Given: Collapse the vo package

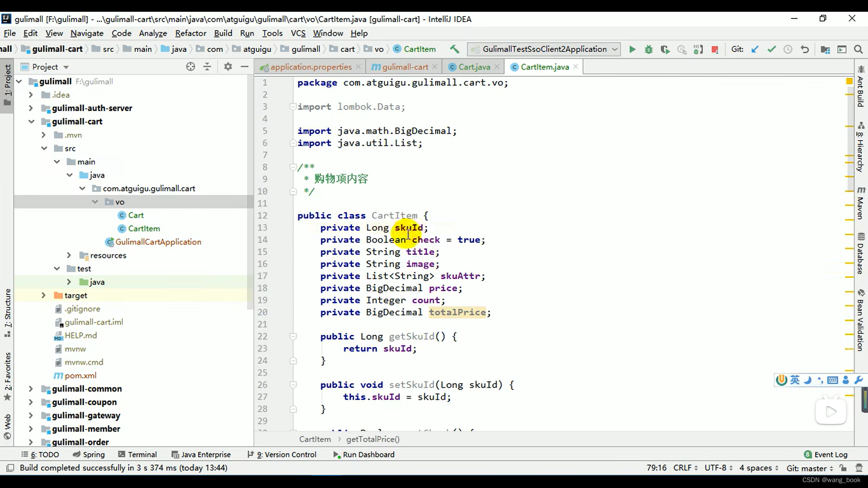Looking at the screenshot, I should 95,202.
